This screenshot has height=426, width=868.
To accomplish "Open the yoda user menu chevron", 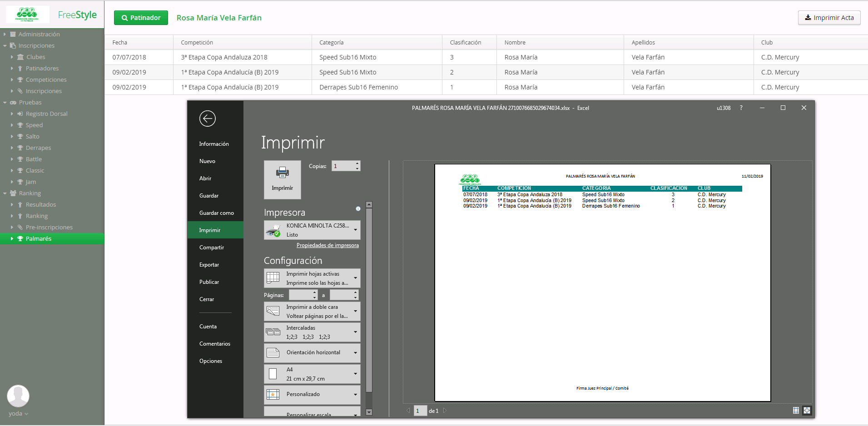I will click(26, 414).
